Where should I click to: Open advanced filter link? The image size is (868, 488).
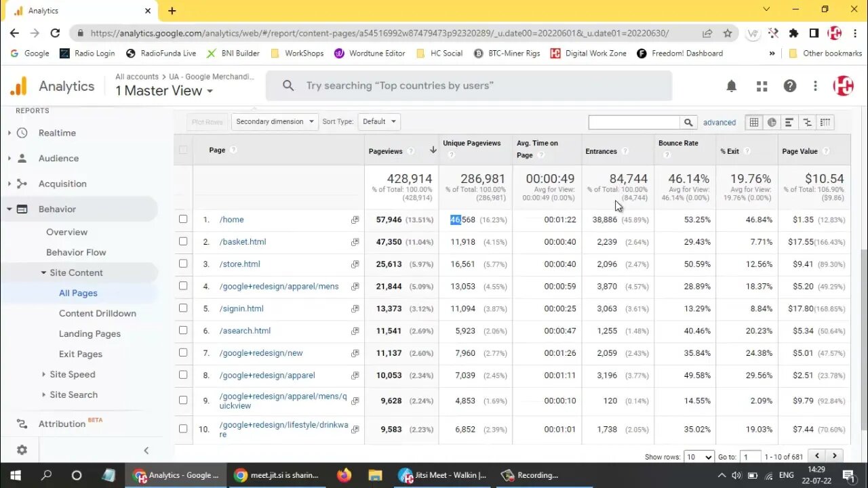pos(719,123)
